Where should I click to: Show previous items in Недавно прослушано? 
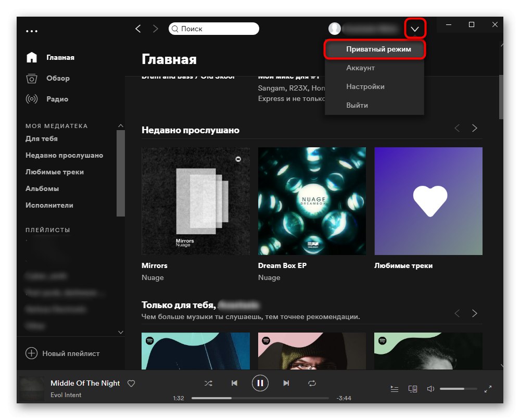(x=458, y=128)
